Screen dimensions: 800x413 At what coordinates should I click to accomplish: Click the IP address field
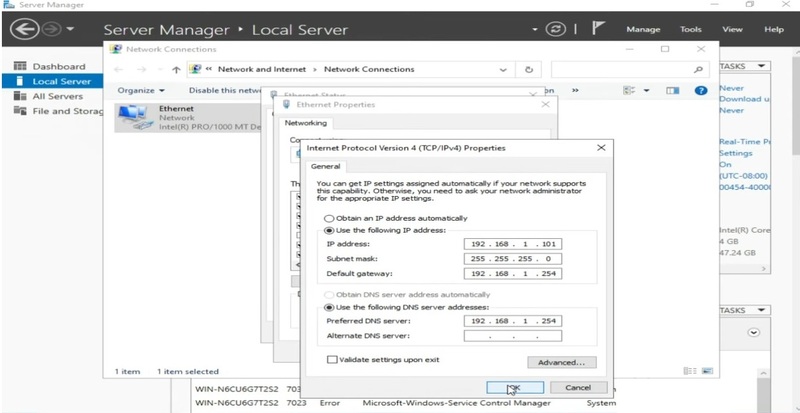(x=513, y=244)
